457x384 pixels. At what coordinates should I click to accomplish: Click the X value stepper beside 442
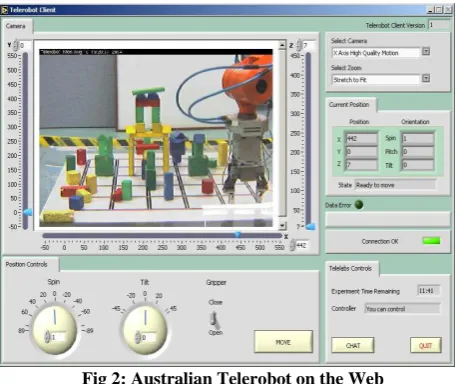292,245
